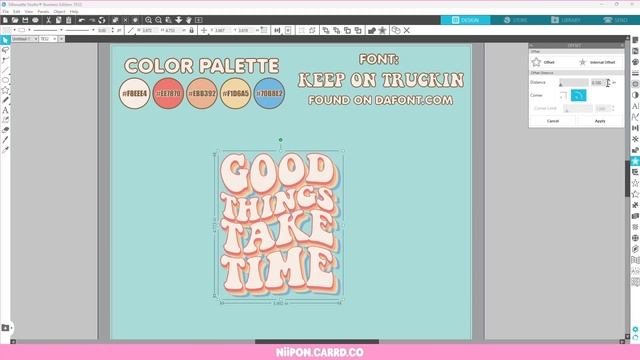Open the Edit menu
This screenshot has width=640, height=360.
point(16,11)
